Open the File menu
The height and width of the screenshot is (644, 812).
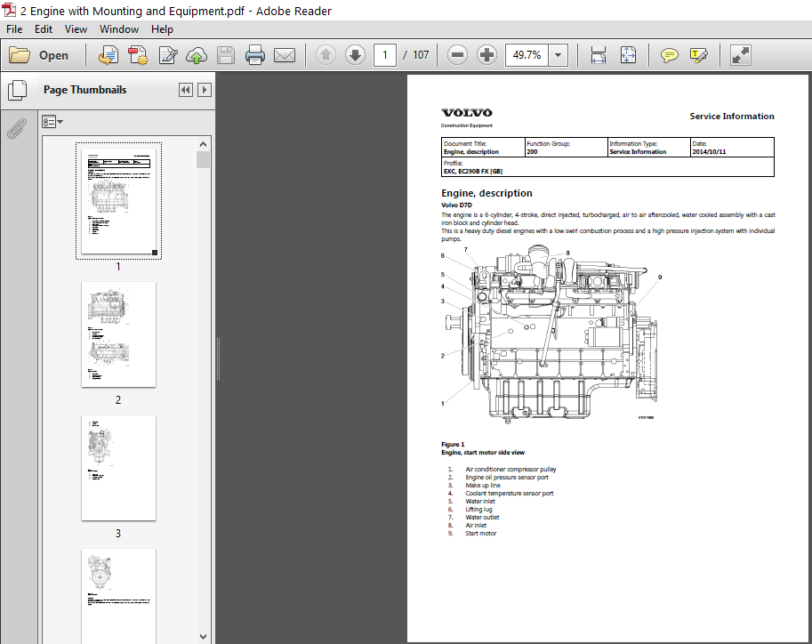pos(14,29)
